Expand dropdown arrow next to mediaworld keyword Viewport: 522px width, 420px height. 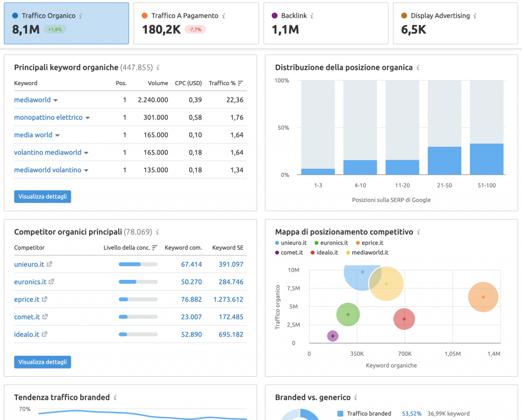tap(56, 100)
